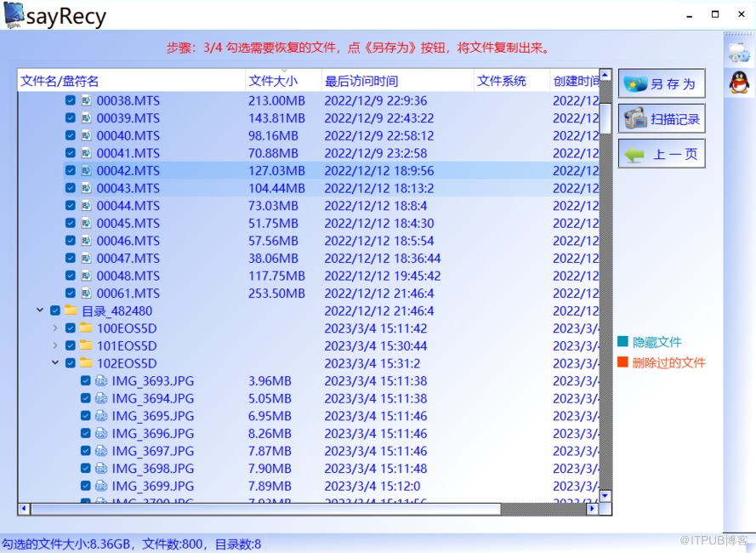Click the 00061.MTS file icon
Image resolution: width=756 pixels, height=553 pixels.
86,293
